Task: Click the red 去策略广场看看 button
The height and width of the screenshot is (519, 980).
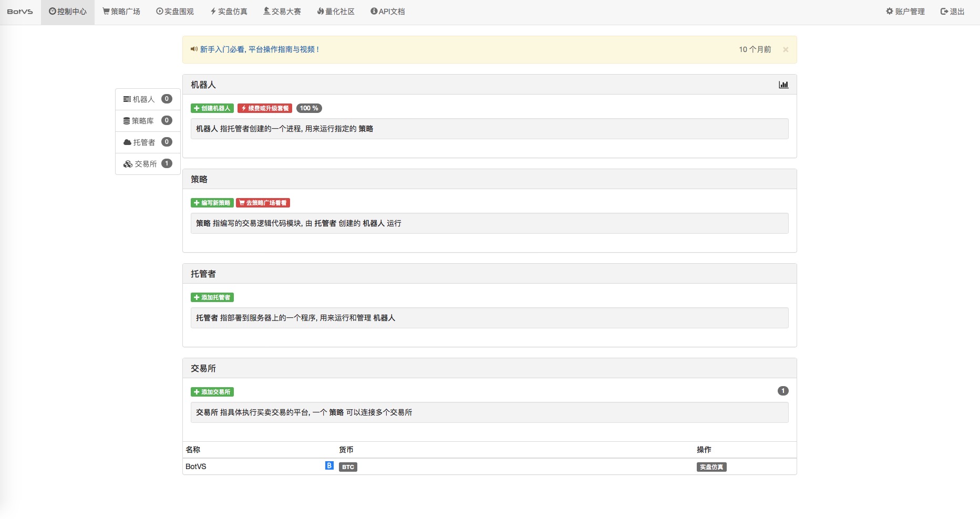Action: tap(263, 203)
